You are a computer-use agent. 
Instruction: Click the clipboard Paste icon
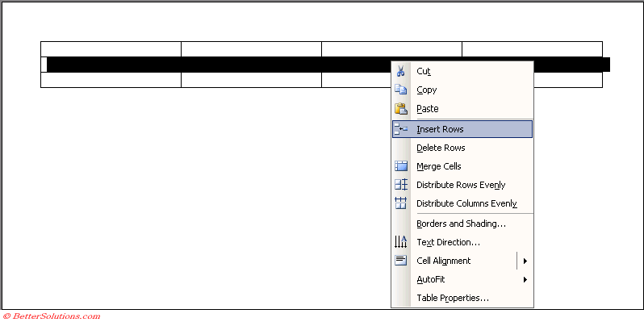pos(400,108)
